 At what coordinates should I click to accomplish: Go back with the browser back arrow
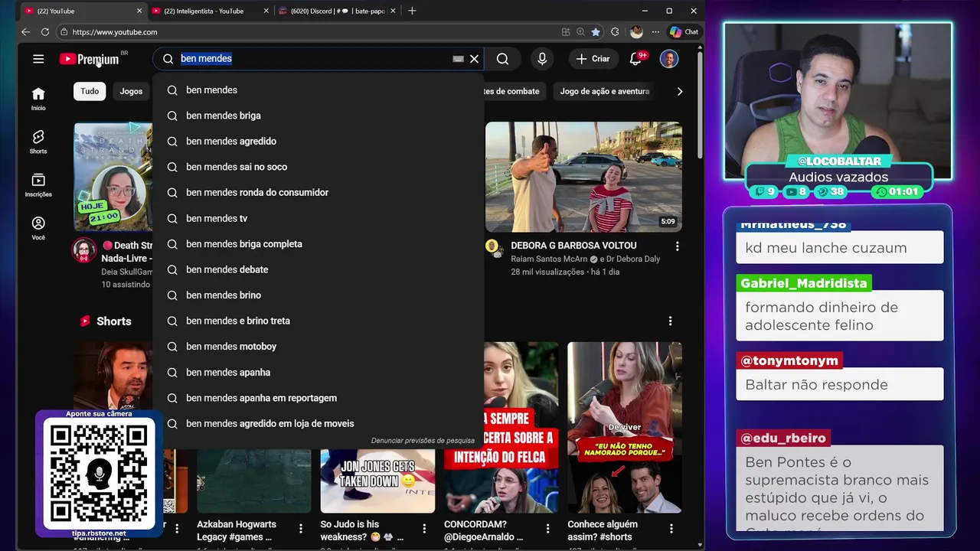click(x=25, y=32)
